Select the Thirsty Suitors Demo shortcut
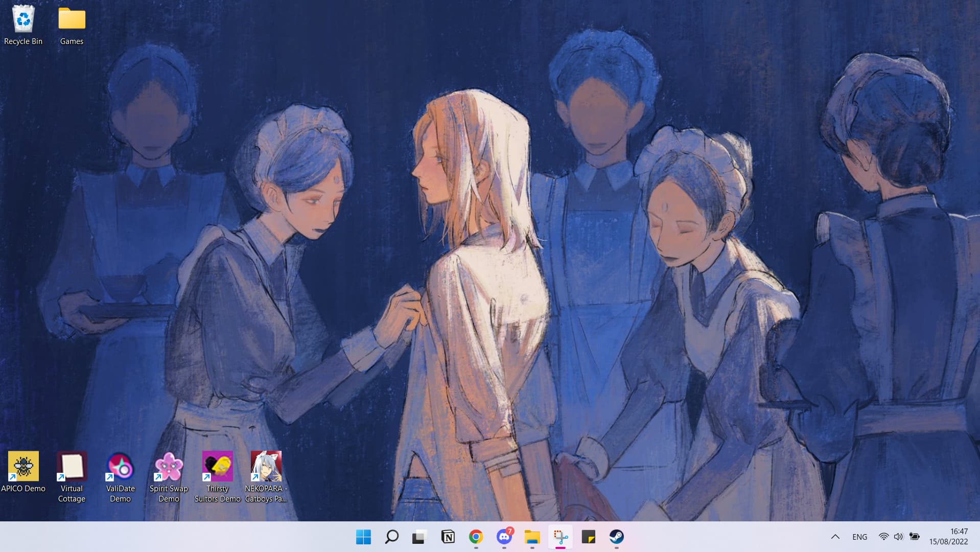 pyautogui.click(x=217, y=477)
